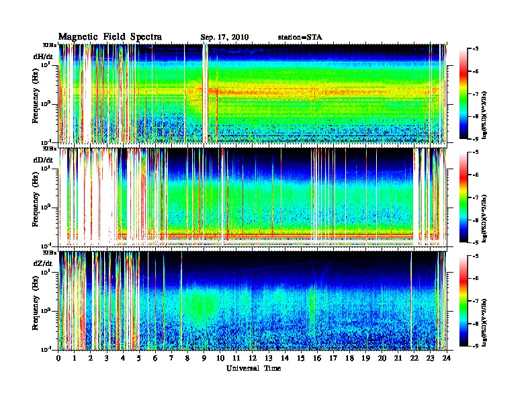Click the "-7" tick on dZ/dt colorbar
The image size is (532, 411).
pos(475,301)
